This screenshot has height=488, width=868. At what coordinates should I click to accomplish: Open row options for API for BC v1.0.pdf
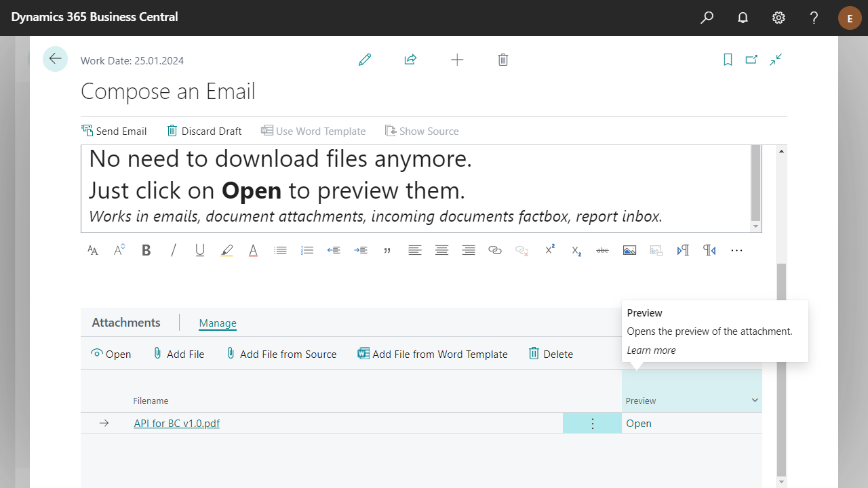592,424
